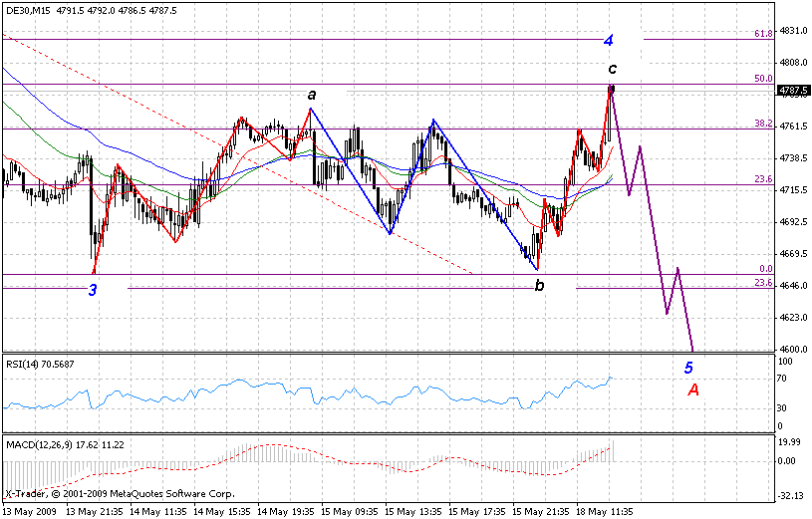Click the purple horizontal line at 50.0
Screen dimensions: 812x519
399,85
